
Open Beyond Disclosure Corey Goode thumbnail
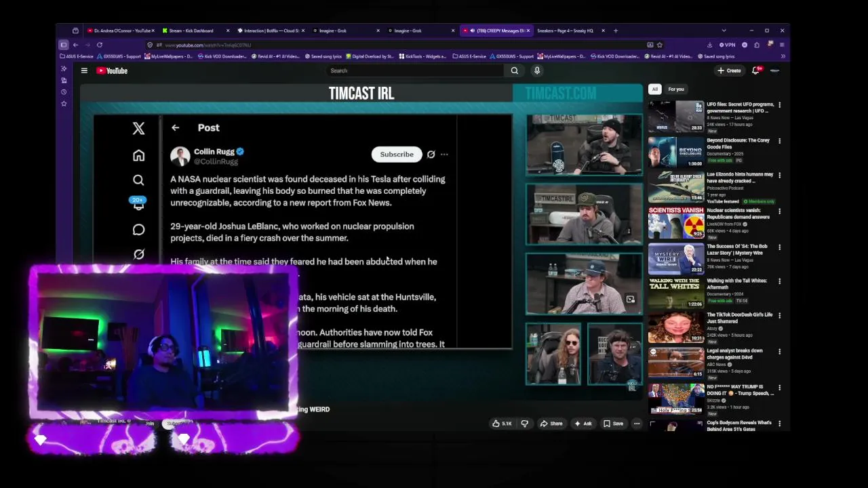pyautogui.click(x=676, y=152)
